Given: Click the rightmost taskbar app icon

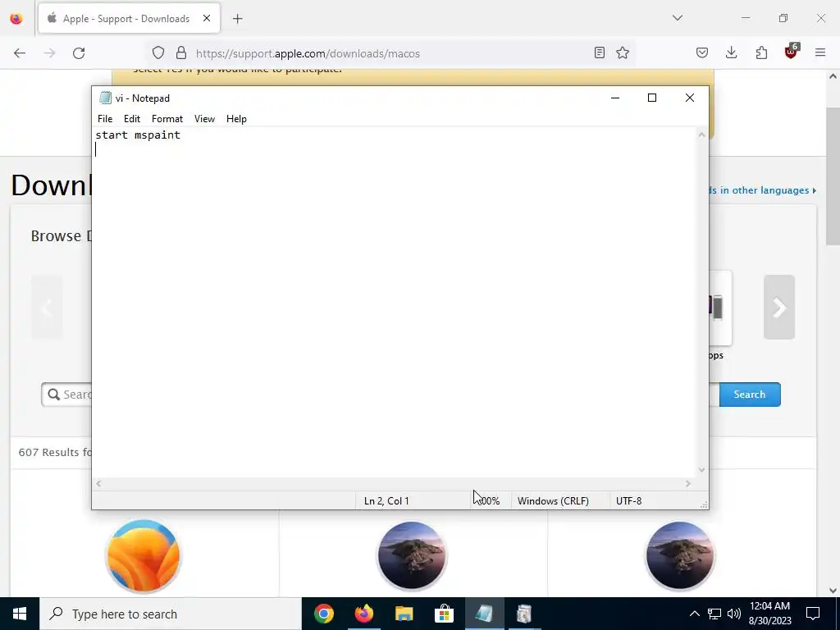Looking at the screenshot, I should tap(524, 614).
